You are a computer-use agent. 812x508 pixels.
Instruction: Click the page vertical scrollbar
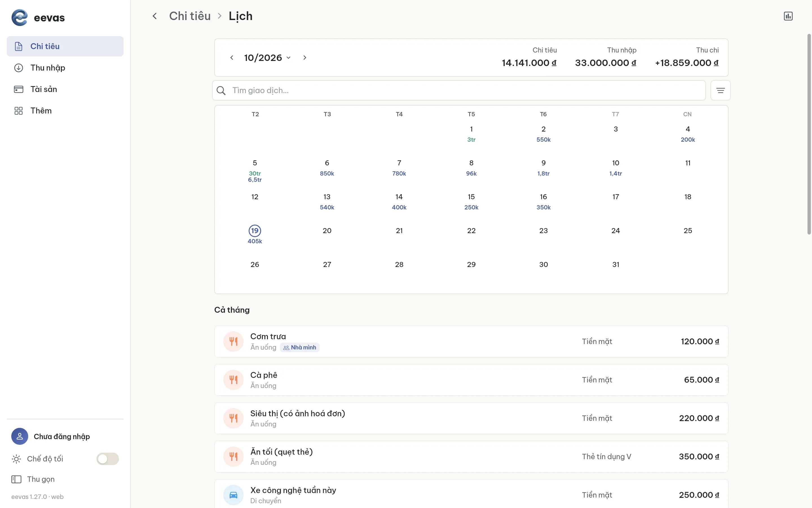[x=809, y=134]
